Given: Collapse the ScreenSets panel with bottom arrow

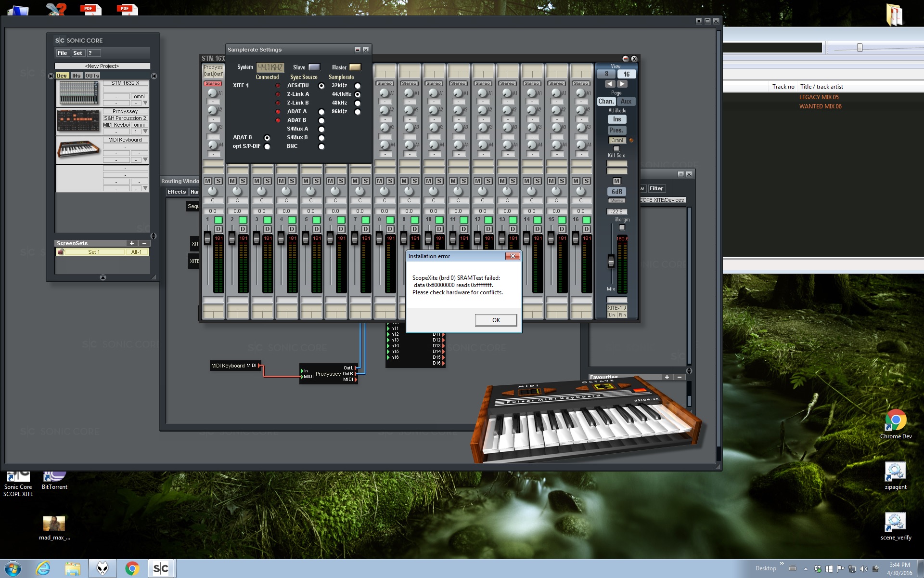Looking at the screenshot, I should 103,277.
